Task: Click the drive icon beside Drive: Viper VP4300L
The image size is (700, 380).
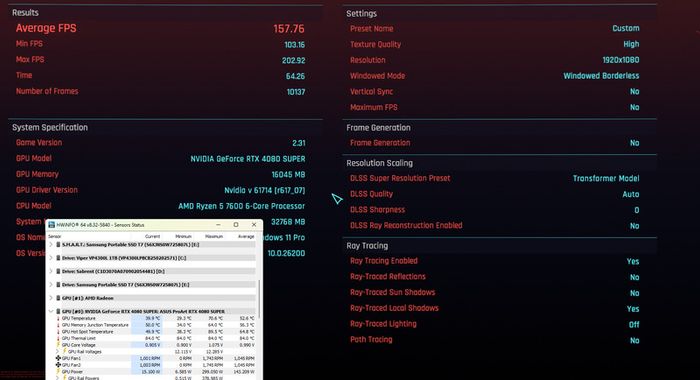Action: (x=58, y=258)
